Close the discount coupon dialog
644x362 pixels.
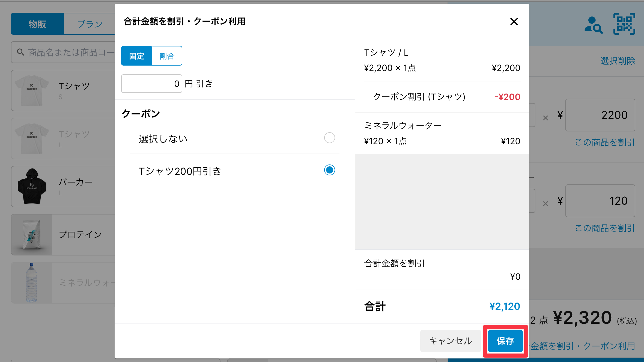coord(514,22)
